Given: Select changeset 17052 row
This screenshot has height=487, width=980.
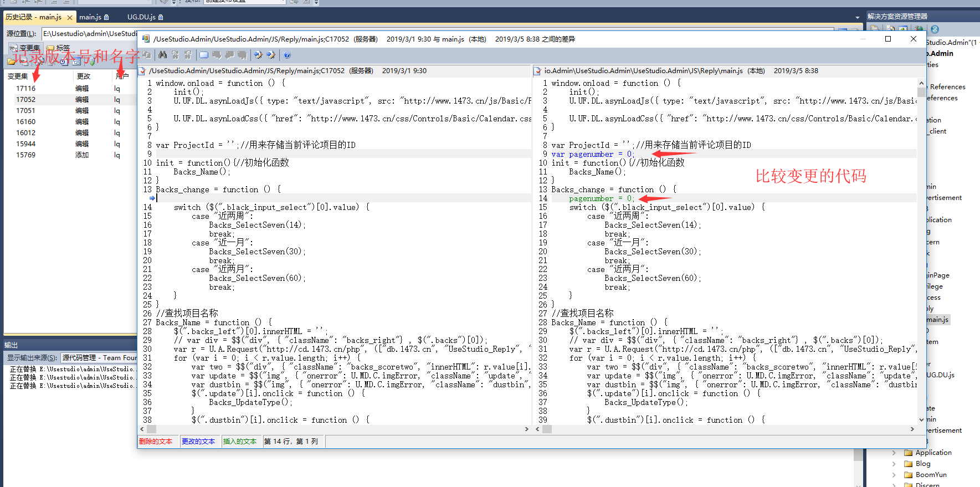Looking at the screenshot, I should pos(70,100).
